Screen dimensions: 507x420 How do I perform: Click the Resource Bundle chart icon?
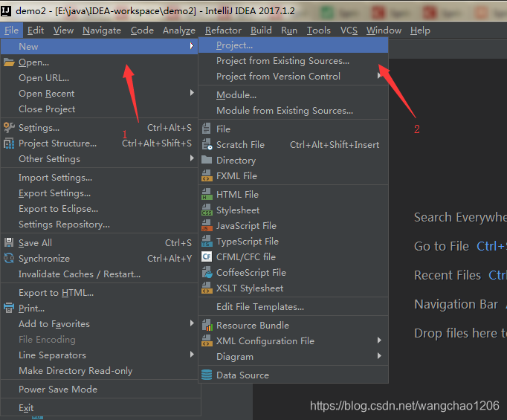(207, 325)
